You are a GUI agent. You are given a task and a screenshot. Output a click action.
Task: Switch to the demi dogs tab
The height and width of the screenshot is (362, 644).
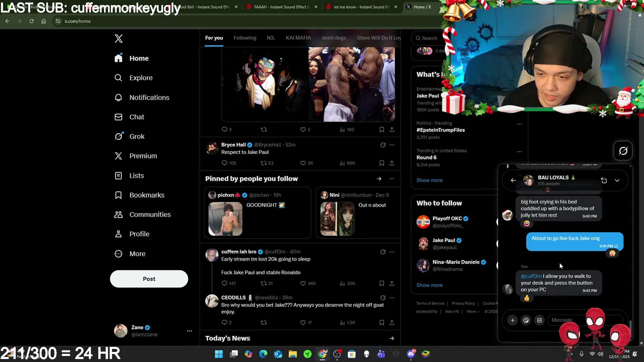click(334, 38)
